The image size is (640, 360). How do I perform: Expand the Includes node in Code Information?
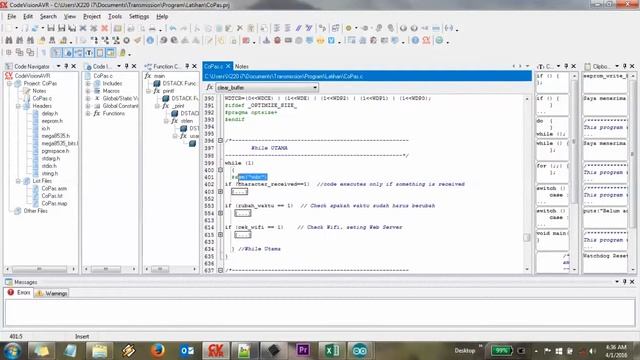88,83
